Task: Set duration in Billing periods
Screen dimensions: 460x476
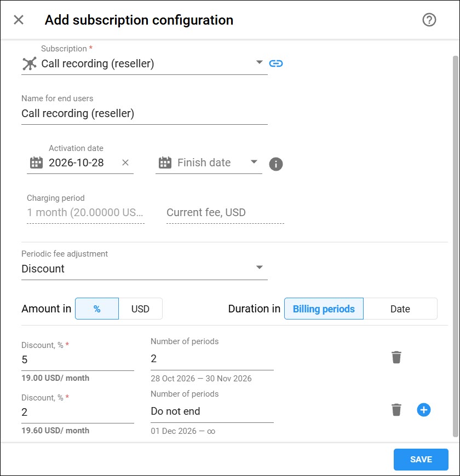Action: (324, 309)
